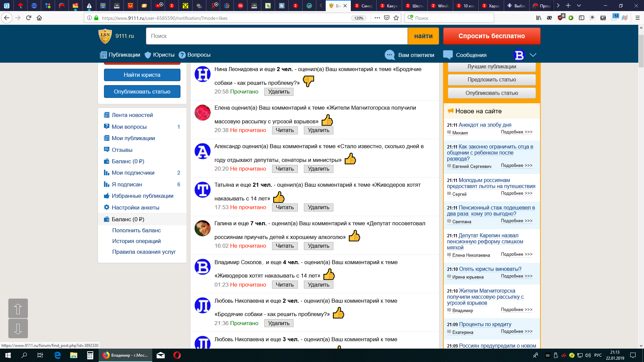The height and width of the screenshot is (362, 644).
Task: Click the scroll-down arrow button at left
Action: 18,328
